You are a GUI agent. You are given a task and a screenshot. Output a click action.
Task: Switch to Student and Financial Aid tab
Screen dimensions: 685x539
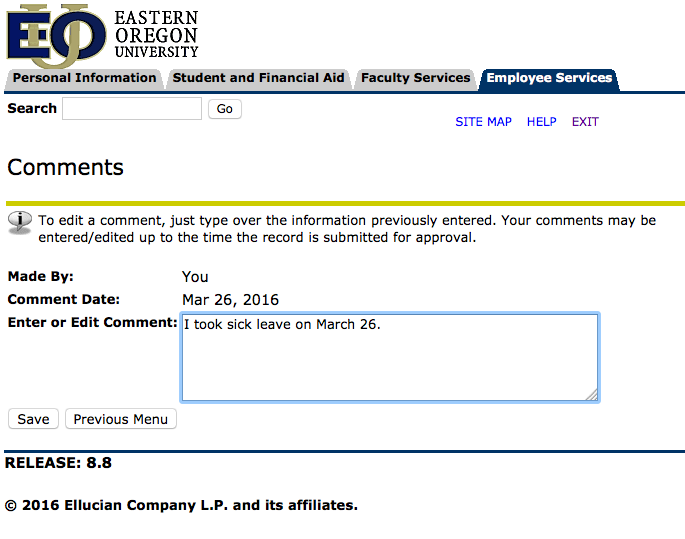click(x=258, y=78)
